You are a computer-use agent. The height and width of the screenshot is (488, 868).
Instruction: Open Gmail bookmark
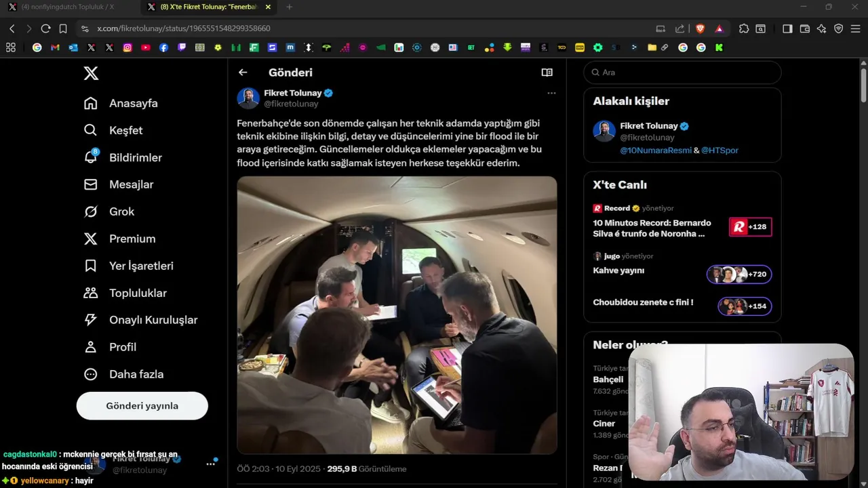55,47
